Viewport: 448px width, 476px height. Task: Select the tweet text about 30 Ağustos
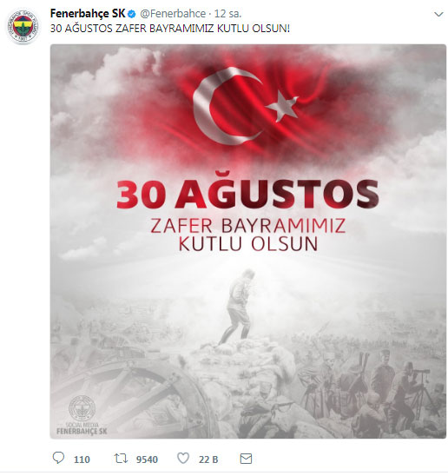pos(170,29)
